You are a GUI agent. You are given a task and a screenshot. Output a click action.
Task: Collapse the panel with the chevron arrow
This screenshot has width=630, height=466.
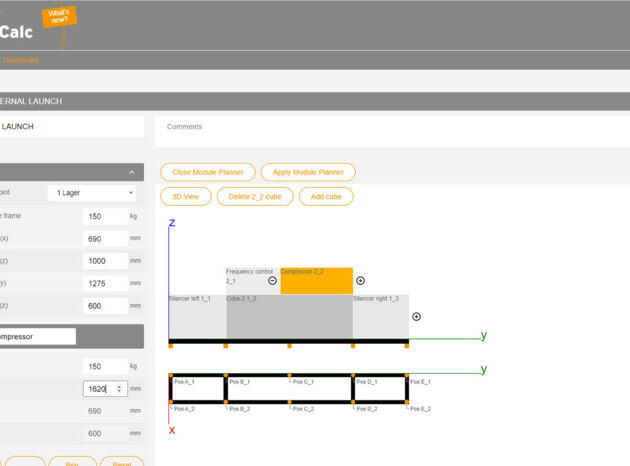pos(131,173)
